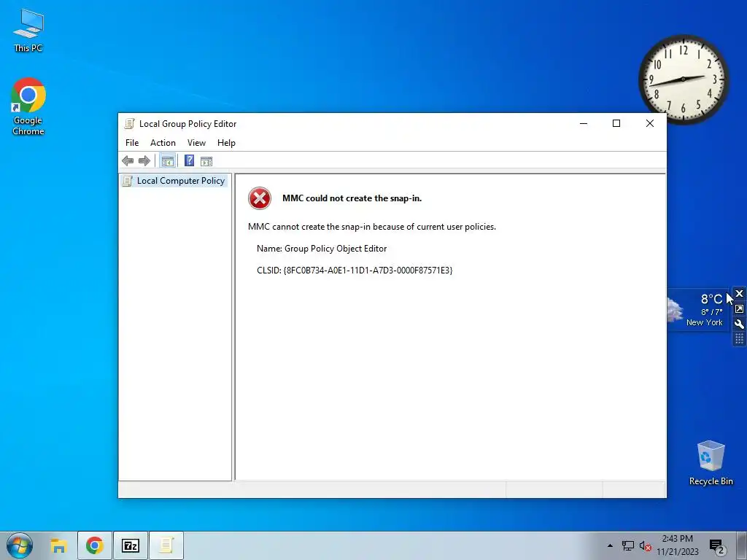
Task: Click 'Name: Group Policy Object Editor' text
Action: click(x=322, y=249)
